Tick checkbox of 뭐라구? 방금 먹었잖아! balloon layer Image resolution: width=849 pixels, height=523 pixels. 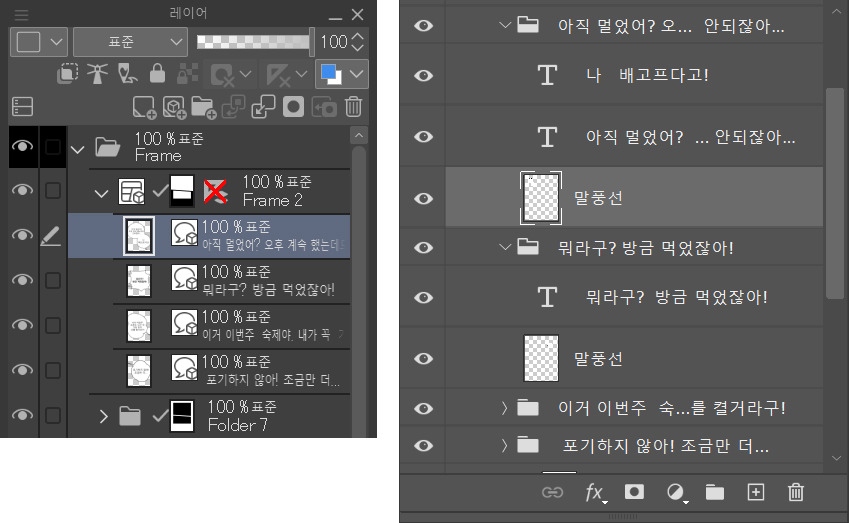[x=53, y=280]
